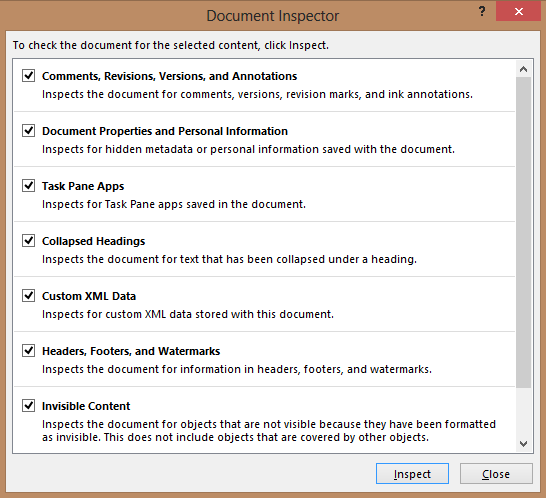Close the Document Inspector dialog
Image resolution: width=546 pixels, height=498 pixels.
point(518,11)
